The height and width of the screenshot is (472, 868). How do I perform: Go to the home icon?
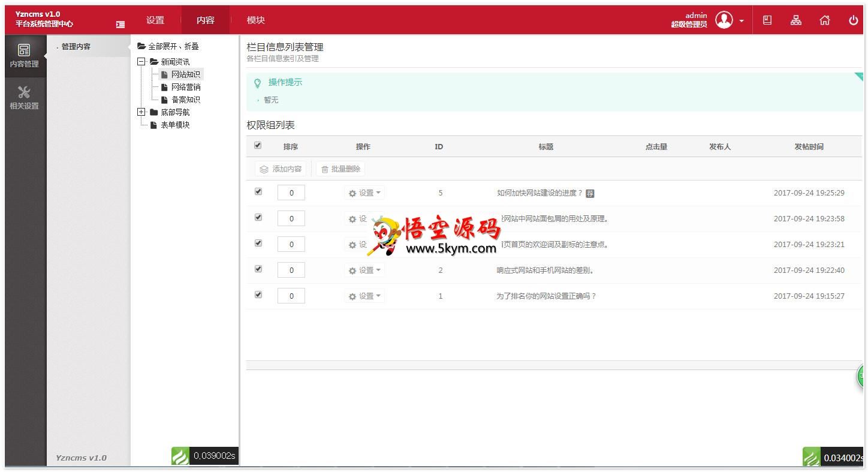coord(825,20)
